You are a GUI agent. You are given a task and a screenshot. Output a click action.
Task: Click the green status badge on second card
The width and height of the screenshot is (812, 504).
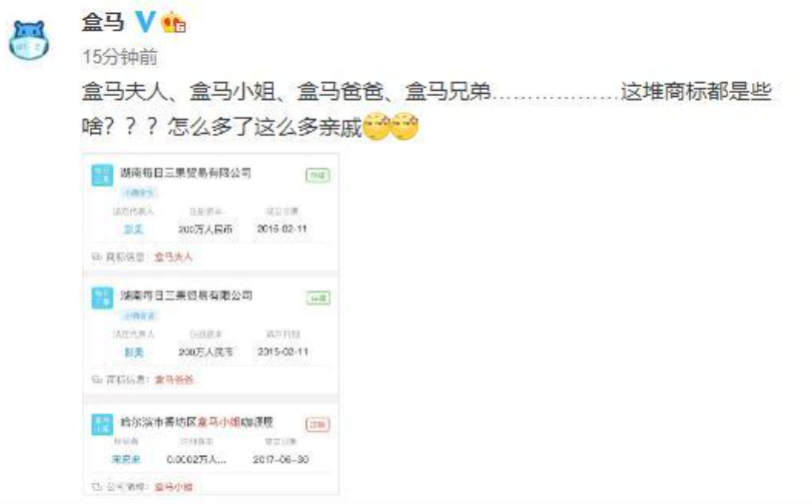pos(318,298)
